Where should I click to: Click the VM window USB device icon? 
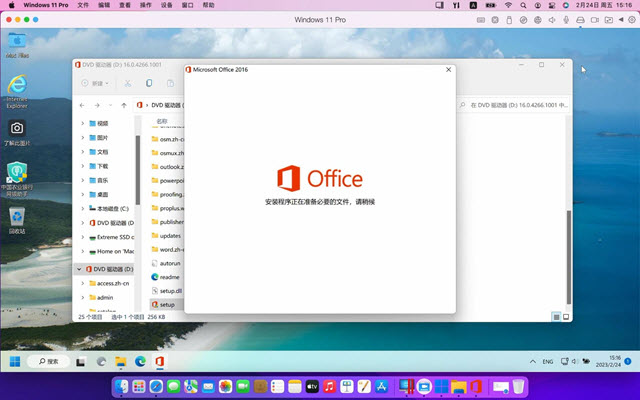coord(509,20)
